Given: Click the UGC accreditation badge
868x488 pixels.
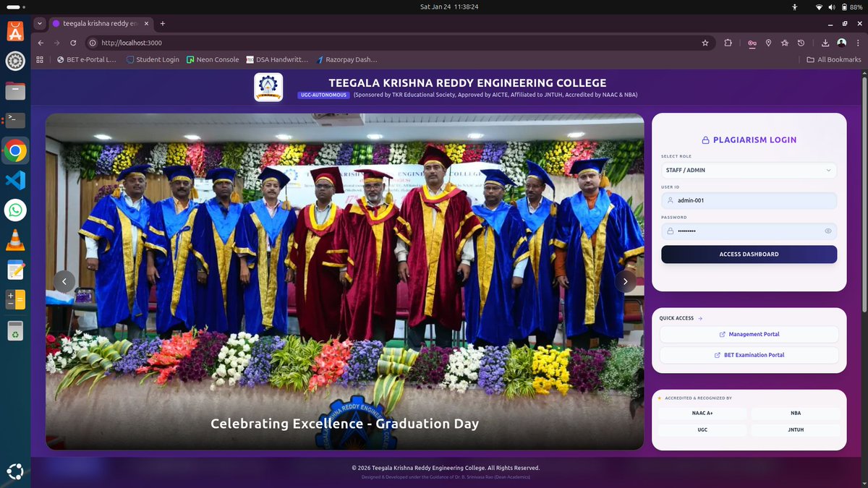Looking at the screenshot, I should pos(702,429).
